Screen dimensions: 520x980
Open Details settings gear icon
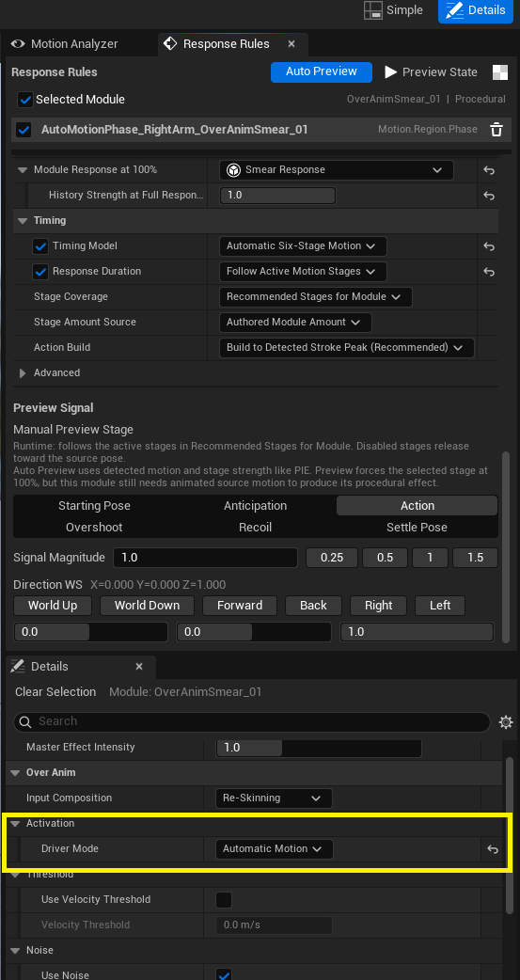click(x=506, y=722)
